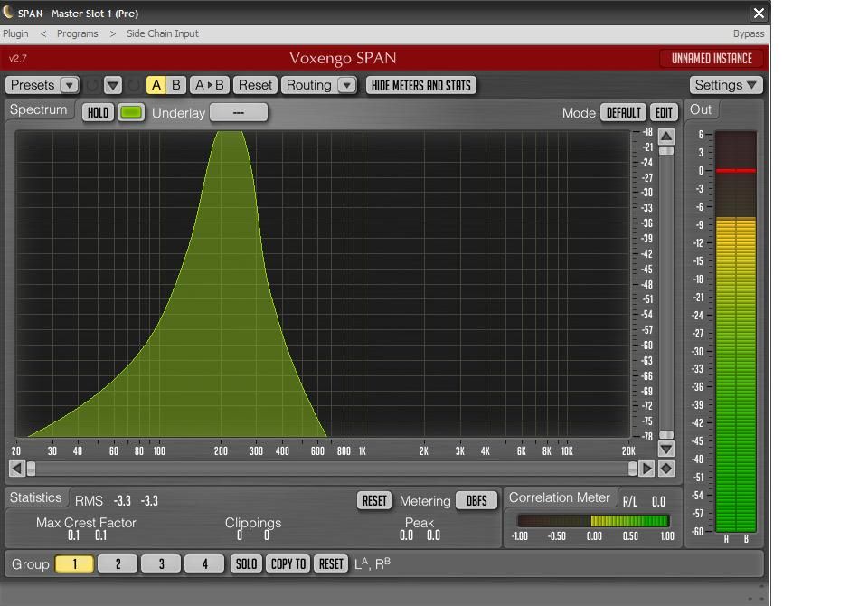Click the SPAN window icon in title bar

pyautogui.click(x=8, y=12)
